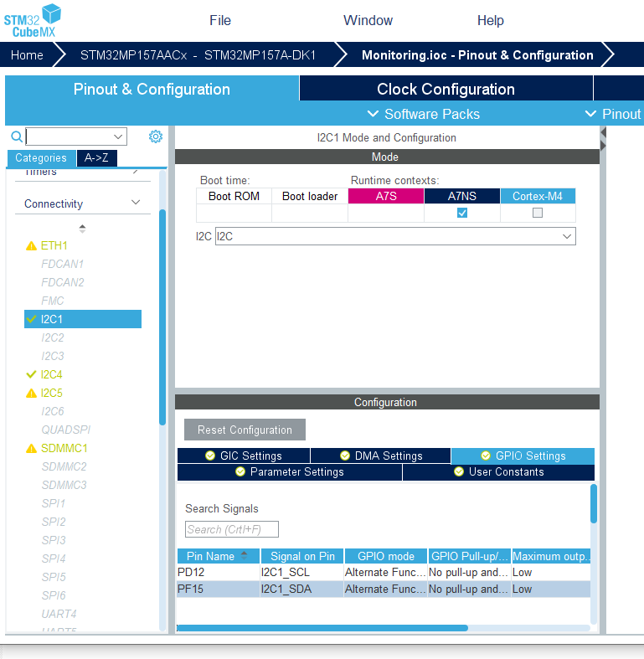Click the User Constants status check icon
Viewport: 644px width, 659px height.
(459, 471)
